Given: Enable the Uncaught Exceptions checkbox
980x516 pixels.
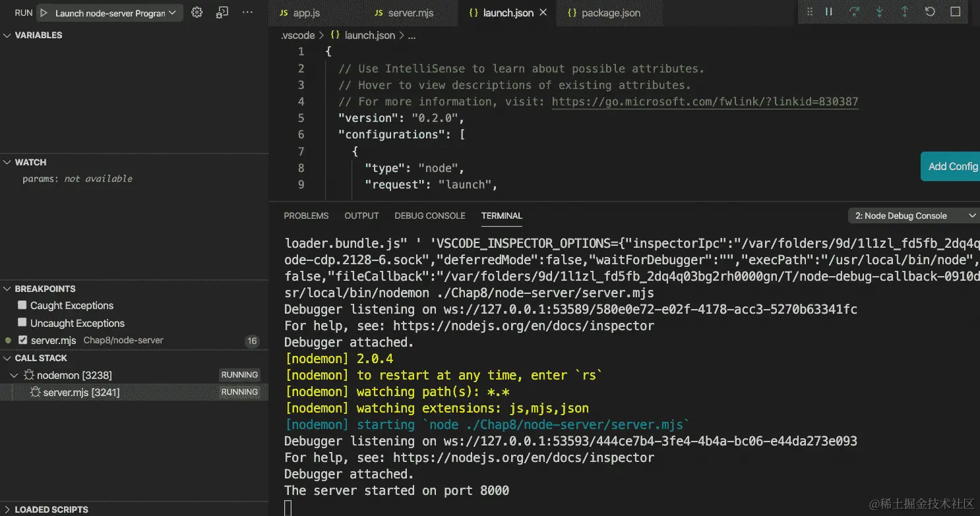Looking at the screenshot, I should pyautogui.click(x=22, y=323).
